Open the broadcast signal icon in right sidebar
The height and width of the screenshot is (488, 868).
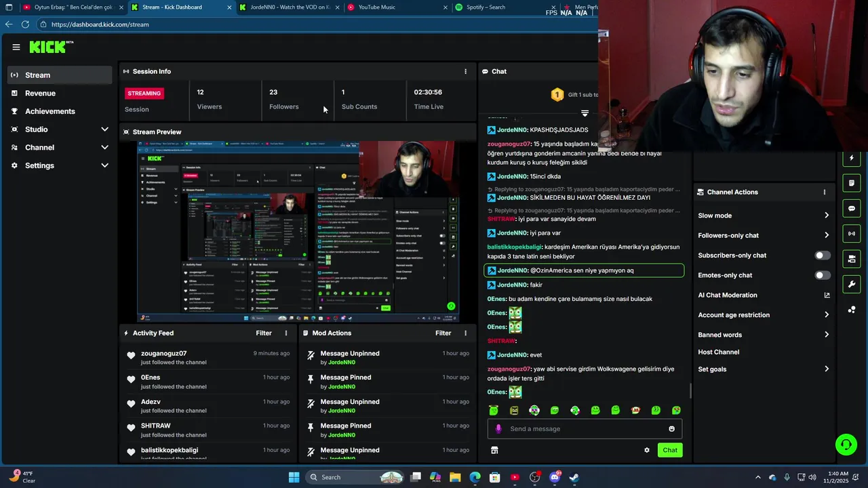coord(852,233)
